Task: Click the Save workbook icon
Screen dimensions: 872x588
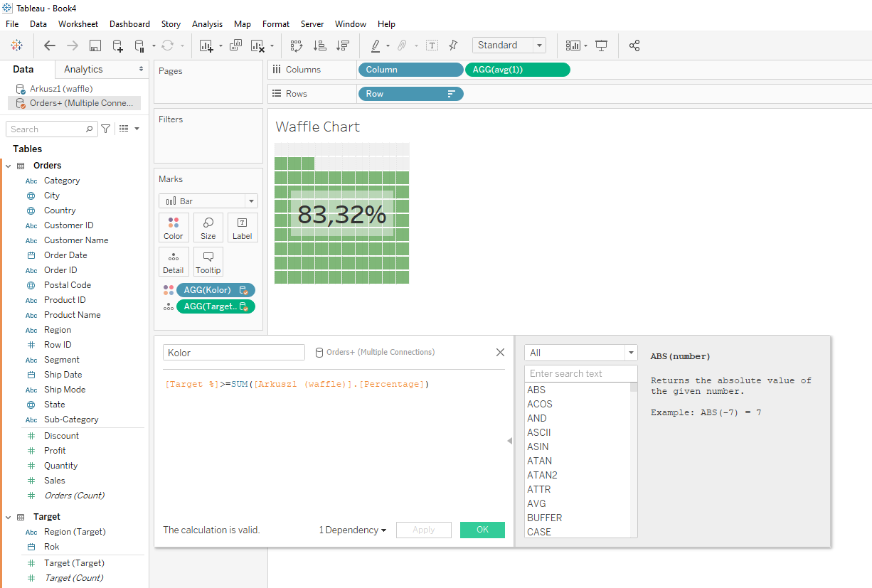Action: 95,46
